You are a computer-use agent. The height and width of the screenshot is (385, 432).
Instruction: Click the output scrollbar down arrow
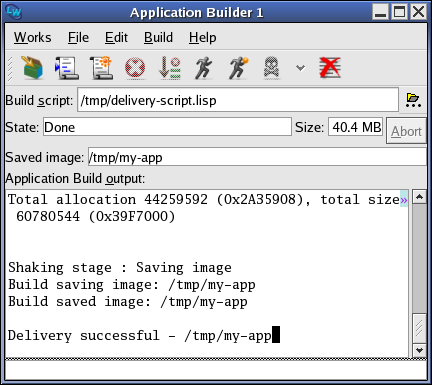(420, 350)
